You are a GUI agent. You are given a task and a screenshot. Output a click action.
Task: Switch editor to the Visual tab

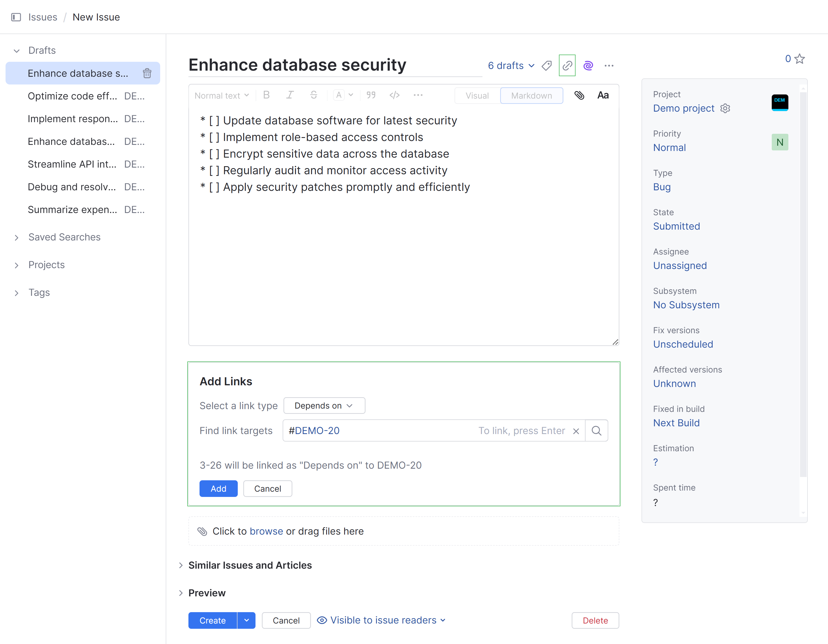pos(477,95)
